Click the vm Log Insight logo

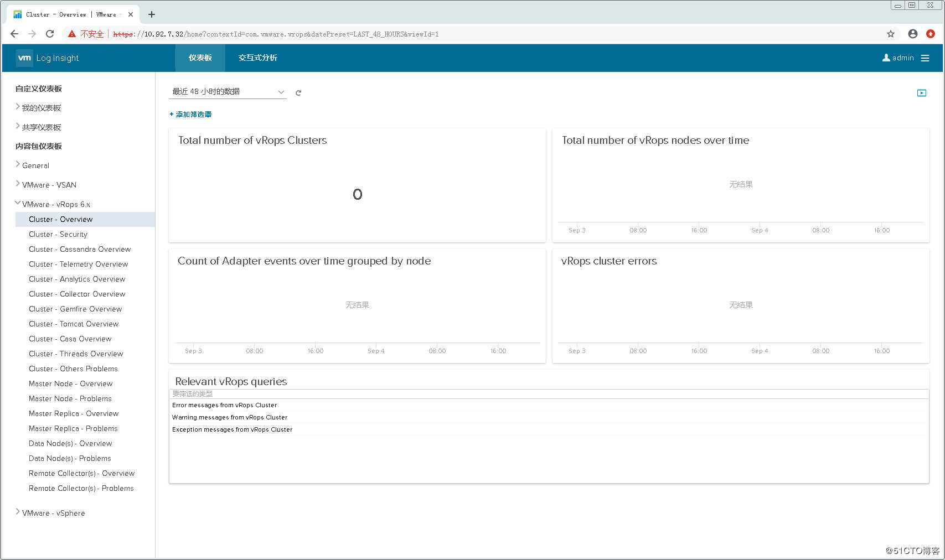[48, 58]
